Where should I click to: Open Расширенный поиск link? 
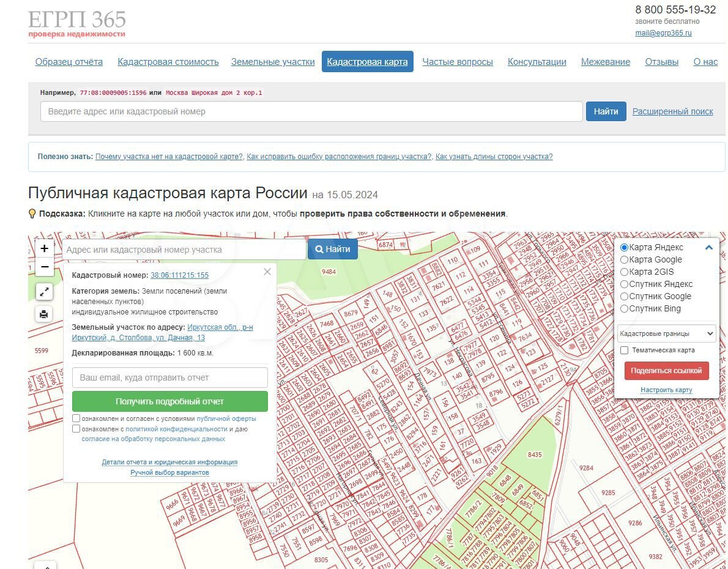pos(672,111)
